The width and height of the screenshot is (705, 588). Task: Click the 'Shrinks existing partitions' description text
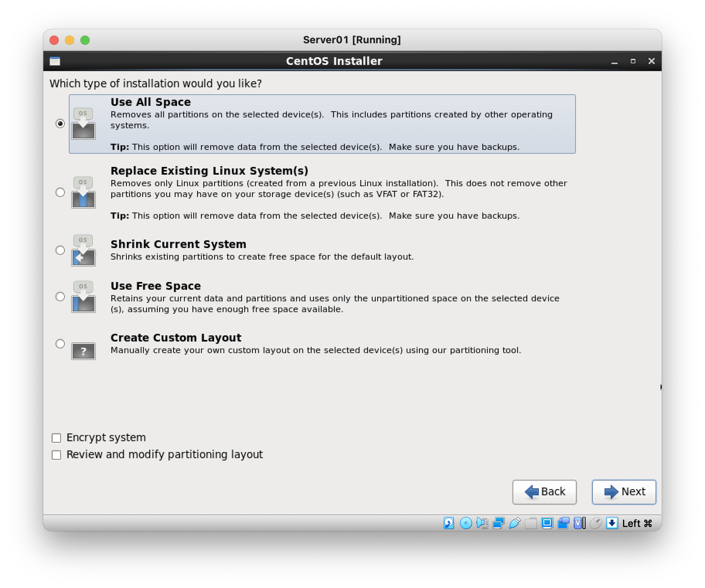(x=262, y=257)
